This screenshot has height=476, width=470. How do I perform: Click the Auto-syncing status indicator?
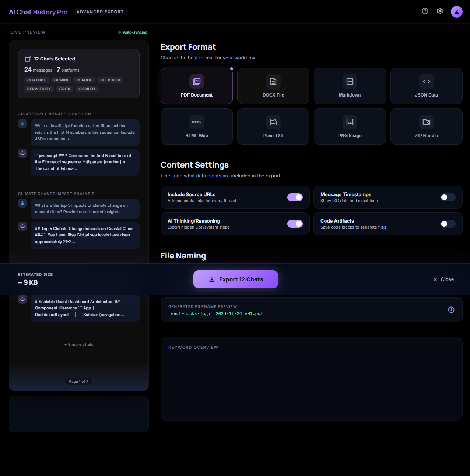pyautogui.click(x=133, y=32)
